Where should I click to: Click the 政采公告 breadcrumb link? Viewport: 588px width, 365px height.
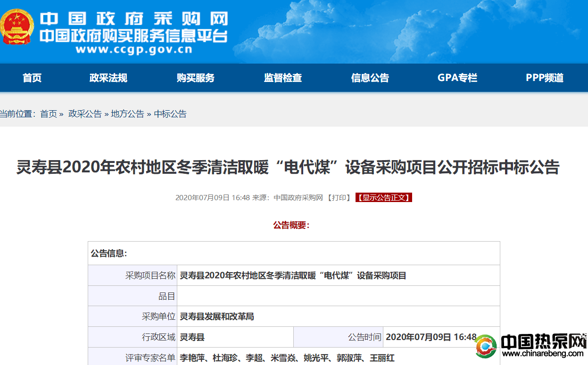click(x=85, y=114)
